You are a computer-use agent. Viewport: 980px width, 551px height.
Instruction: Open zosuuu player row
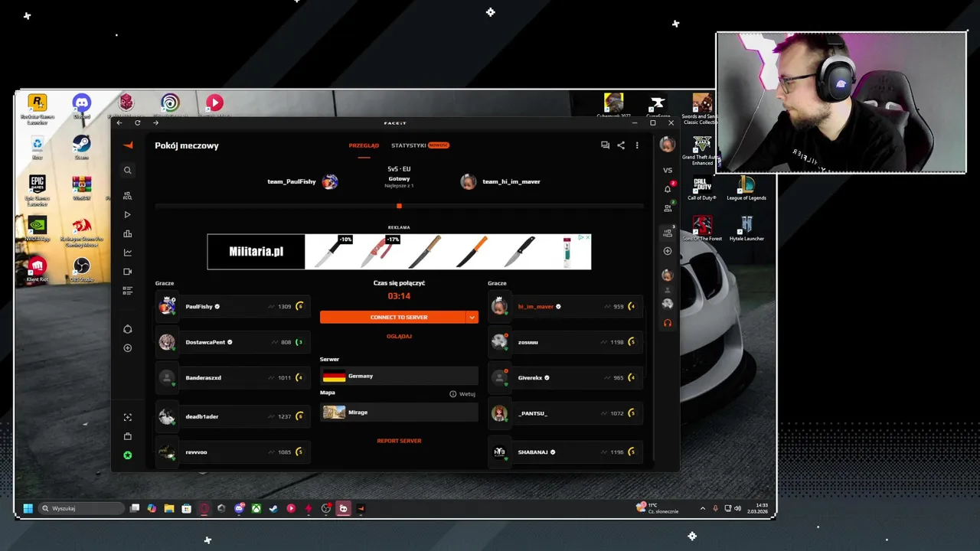coord(565,342)
